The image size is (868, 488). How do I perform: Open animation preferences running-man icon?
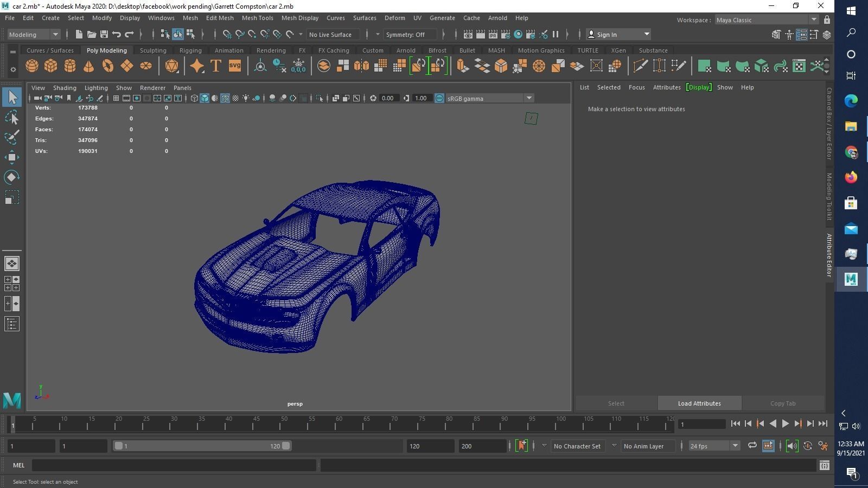coord(823,446)
